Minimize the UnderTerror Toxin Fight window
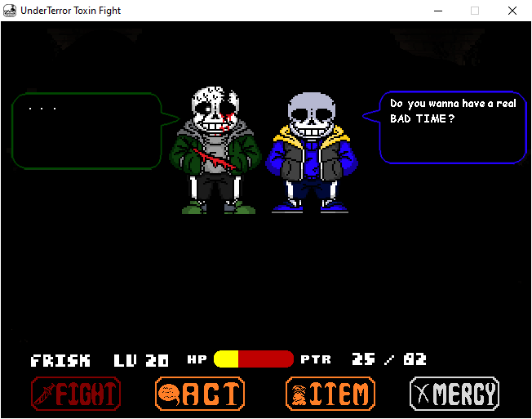 (438, 11)
